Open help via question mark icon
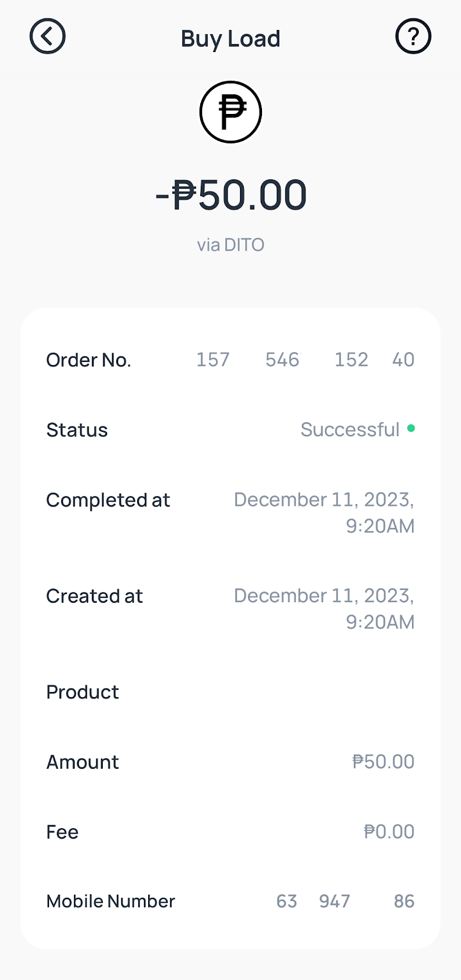Image resolution: width=461 pixels, height=980 pixels. [x=413, y=37]
